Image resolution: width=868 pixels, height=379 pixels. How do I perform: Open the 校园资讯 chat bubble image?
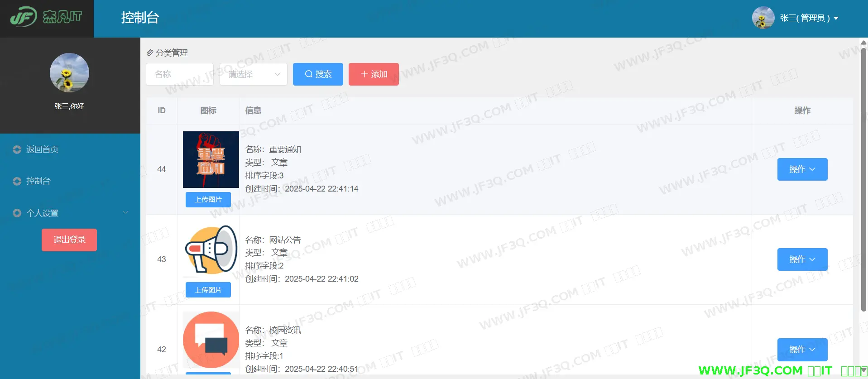(x=211, y=340)
